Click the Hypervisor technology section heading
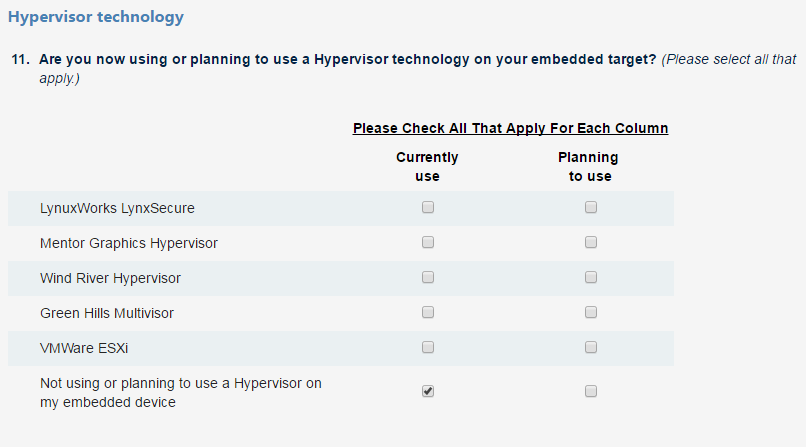806x447 pixels. coord(96,17)
